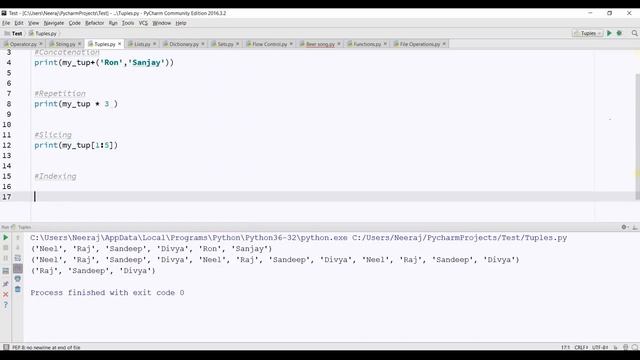
Task: Open Run panel settings gear icon
Action: pos(624,227)
